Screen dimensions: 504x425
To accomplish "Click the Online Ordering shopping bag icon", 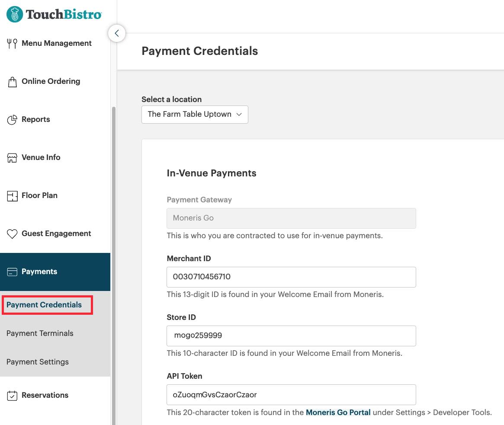I will (x=12, y=82).
